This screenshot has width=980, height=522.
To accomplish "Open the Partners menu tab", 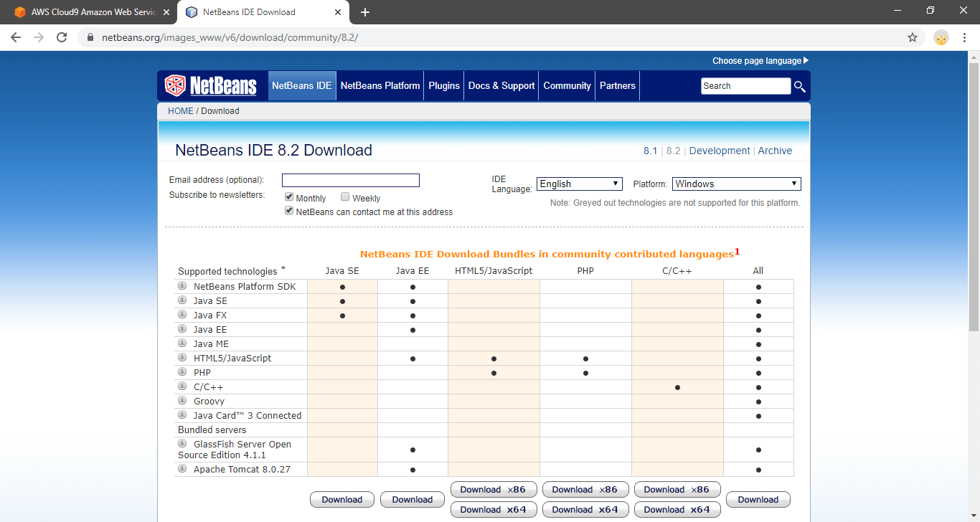I will 618,85.
